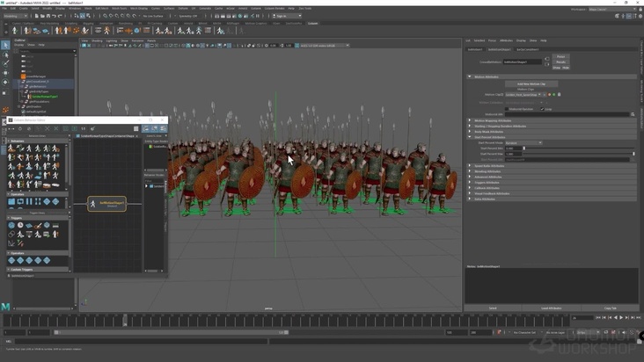Collapse the glmCrowdField tree item in Outliner
The image size is (644, 362).
pyautogui.click(x=18, y=82)
